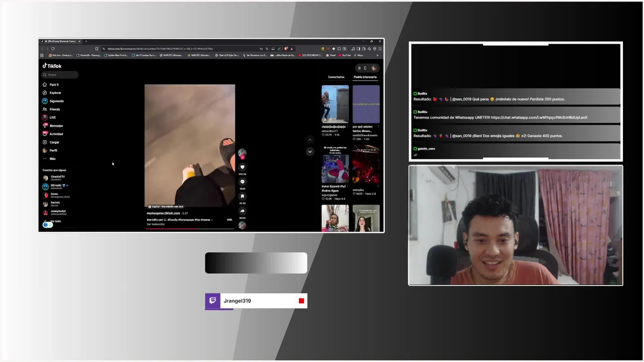This screenshot has width=644, height=362.
Task: Open ChanitaTTV followed account
Action: pyautogui.click(x=54, y=178)
